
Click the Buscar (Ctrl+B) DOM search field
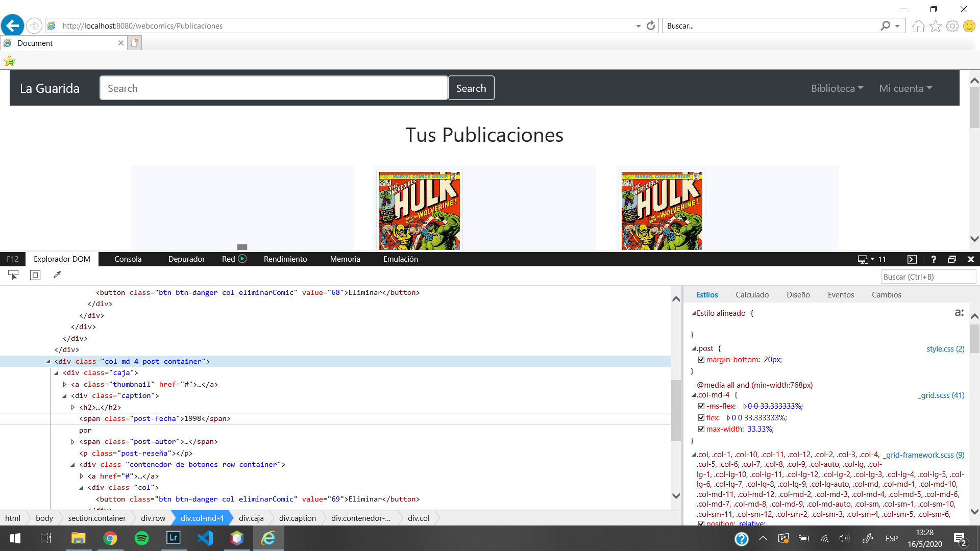tap(928, 277)
